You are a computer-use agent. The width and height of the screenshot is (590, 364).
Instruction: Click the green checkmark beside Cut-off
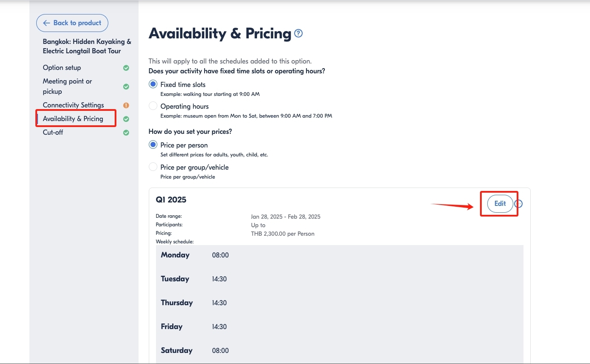[126, 133]
